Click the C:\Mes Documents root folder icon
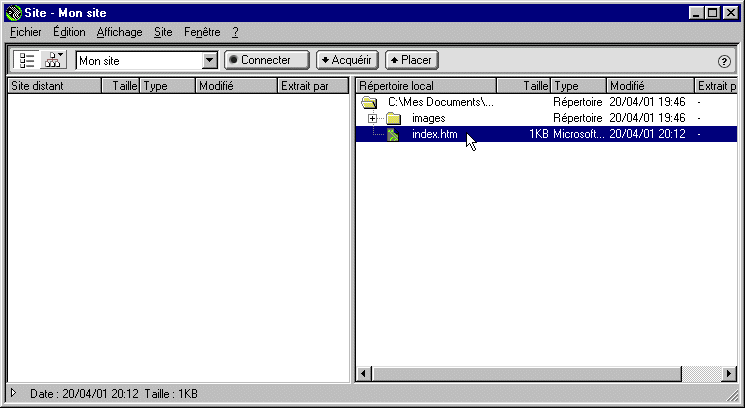This screenshot has width=745, height=408. [369, 102]
